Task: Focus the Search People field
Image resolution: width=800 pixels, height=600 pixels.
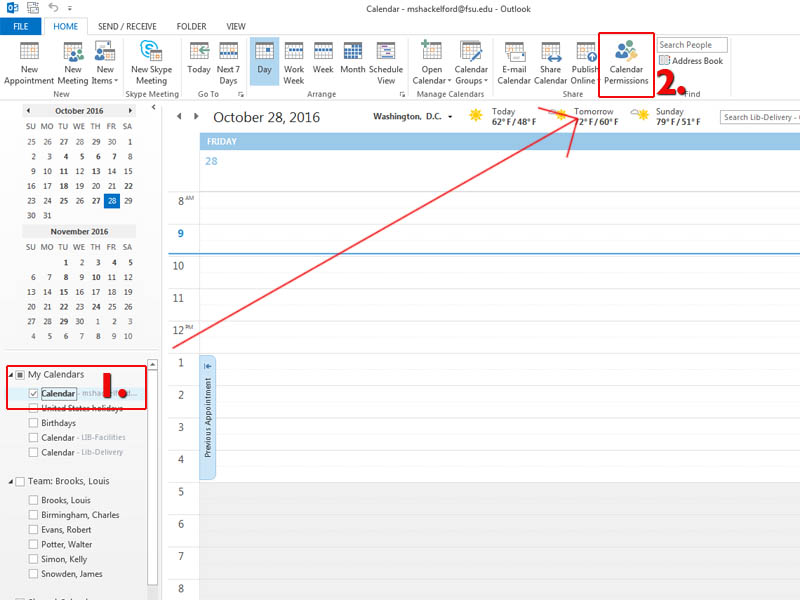Action: click(692, 45)
